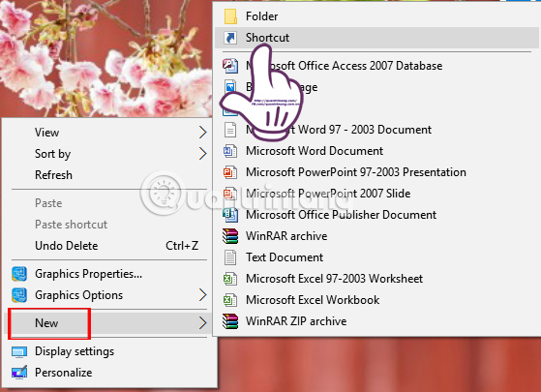Screen dimensions: 541x392
Task: Click the Publisher Document icon
Action: tap(230, 215)
